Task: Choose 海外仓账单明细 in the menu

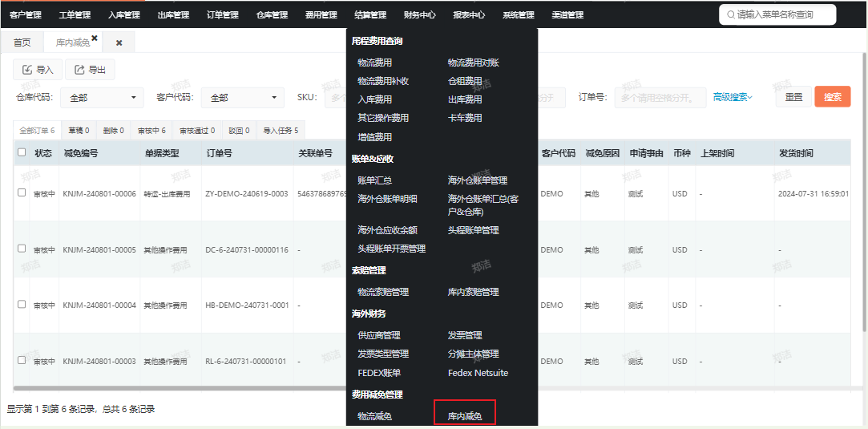Action: (387, 199)
